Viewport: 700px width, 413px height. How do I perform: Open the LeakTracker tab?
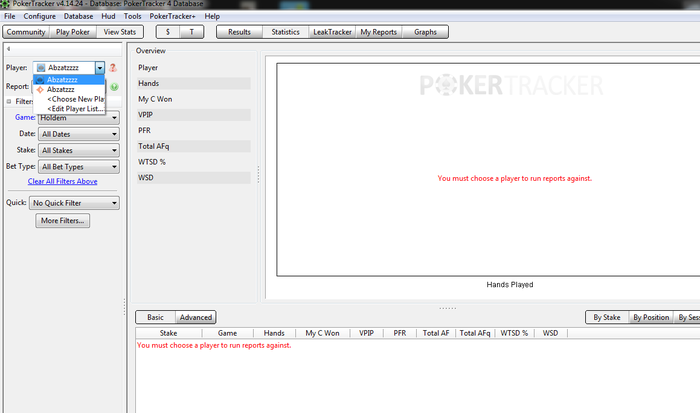point(332,32)
